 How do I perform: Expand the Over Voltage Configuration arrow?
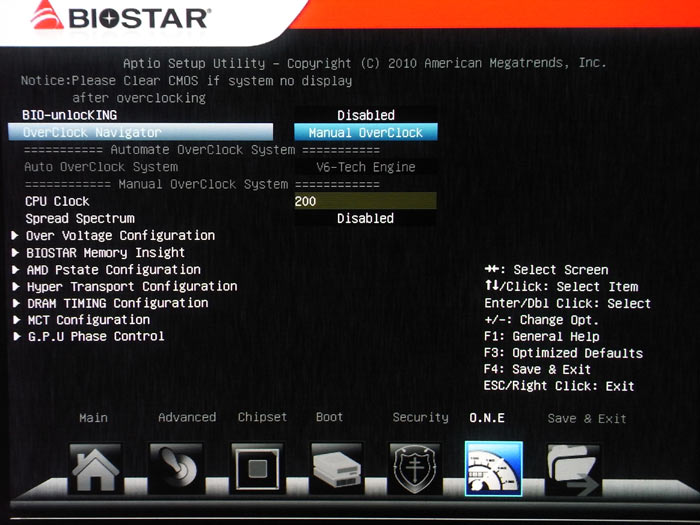point(16,235)
